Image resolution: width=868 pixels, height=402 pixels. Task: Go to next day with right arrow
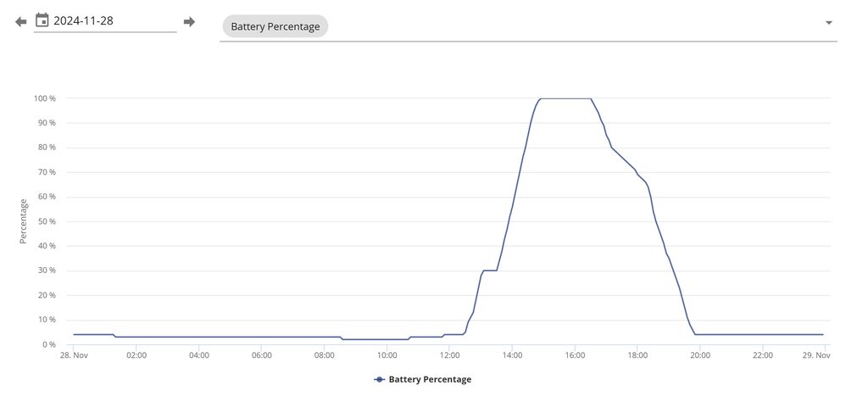coord(189,22)
